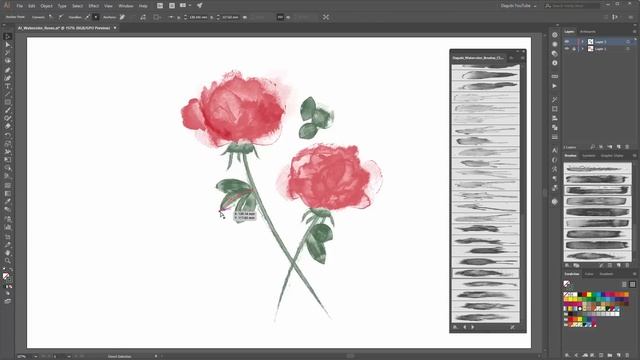Open the Actions play icon in dock
640x360 pixels.
(555, 86)
